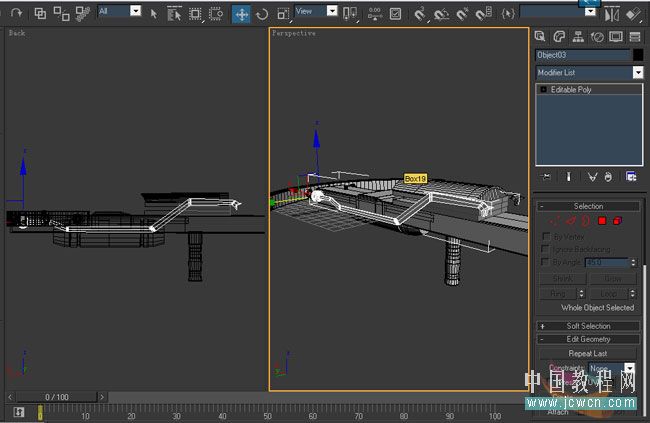Open the Mini Curve Editor icon
Image resolution: width=650 pixels, height=423 pixels.
19,412
